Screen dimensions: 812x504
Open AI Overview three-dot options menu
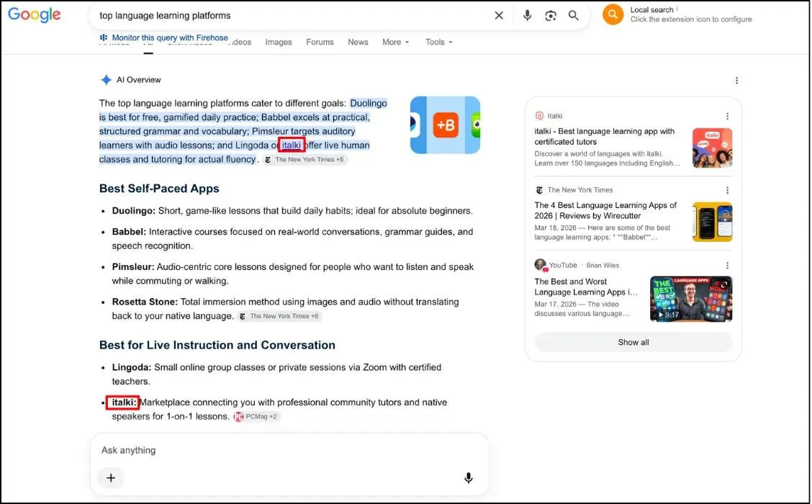tap(736, 81)
